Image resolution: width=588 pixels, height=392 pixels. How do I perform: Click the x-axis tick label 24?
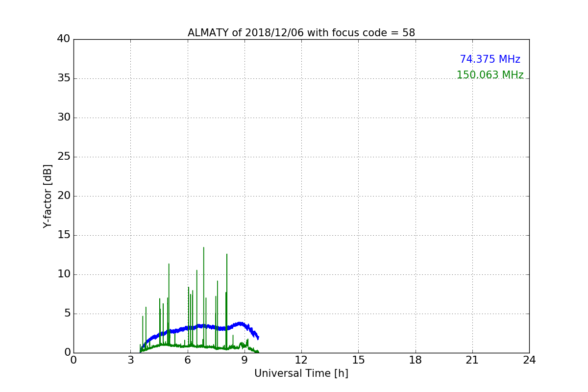(x=529, y=360)
